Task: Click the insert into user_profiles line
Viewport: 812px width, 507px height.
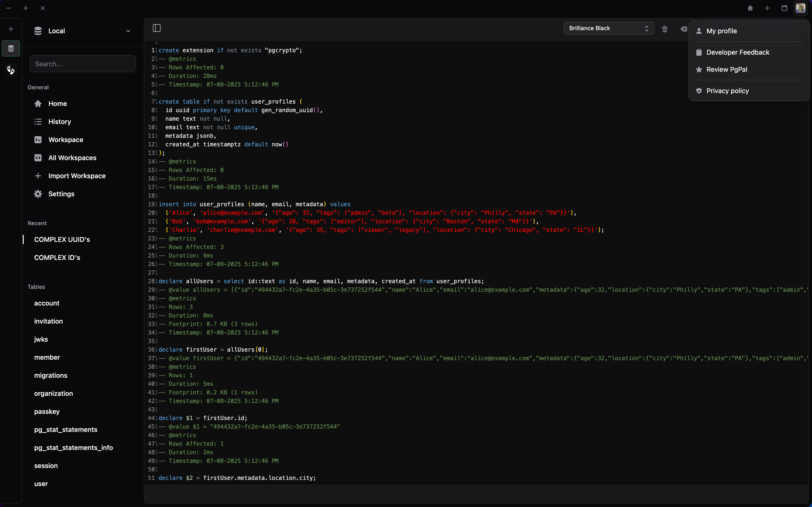Action: click(254, 204)
